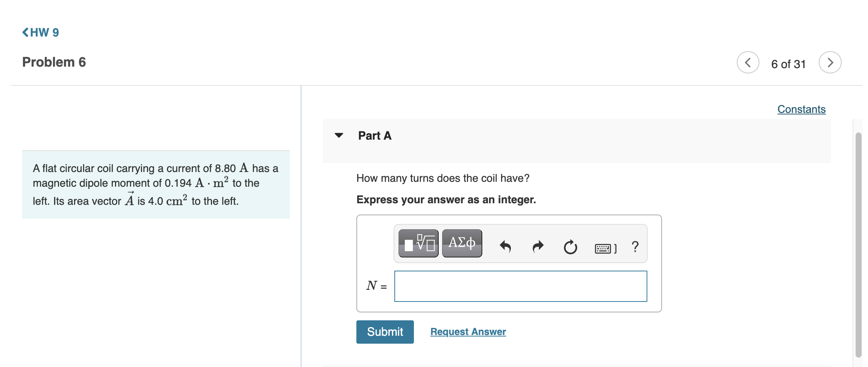
Task: Reset the answer with circular arrow
Action: [x=570, y=247]
